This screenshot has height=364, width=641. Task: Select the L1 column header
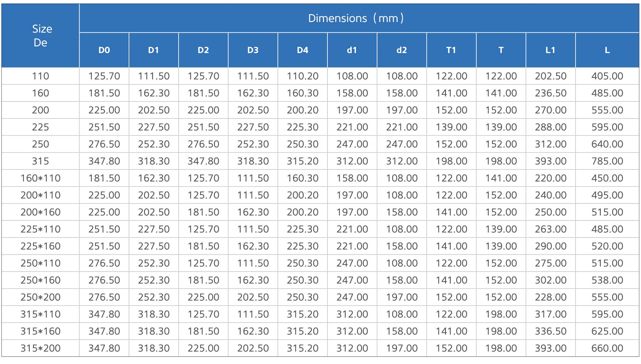(x=550, y=50)
